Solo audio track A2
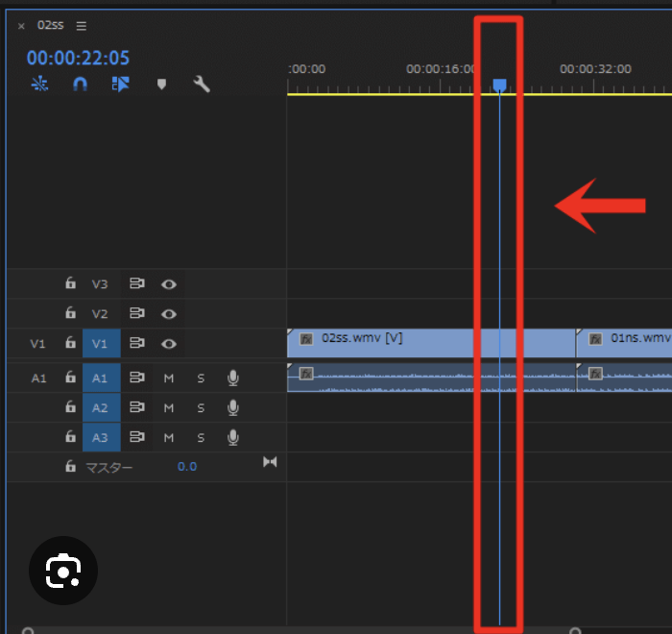The height and width of the screenshot is (634, 672). 201,408
